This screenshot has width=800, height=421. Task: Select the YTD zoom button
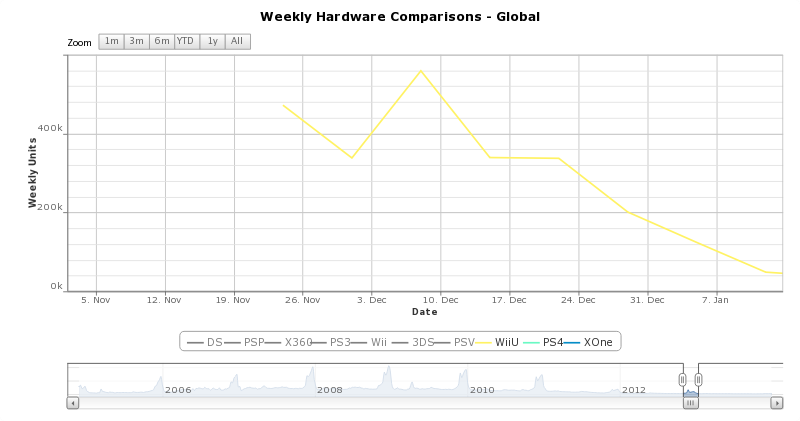click(x=185, y=41)
